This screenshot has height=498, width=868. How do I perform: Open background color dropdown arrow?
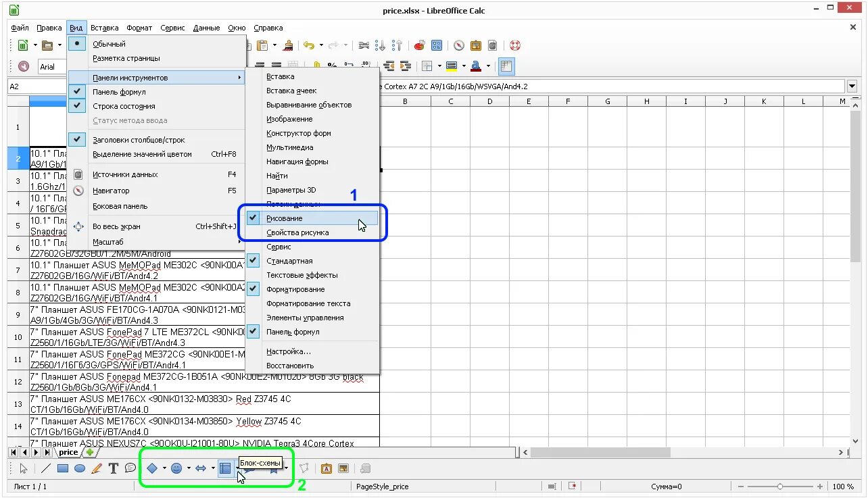[464, 66]
